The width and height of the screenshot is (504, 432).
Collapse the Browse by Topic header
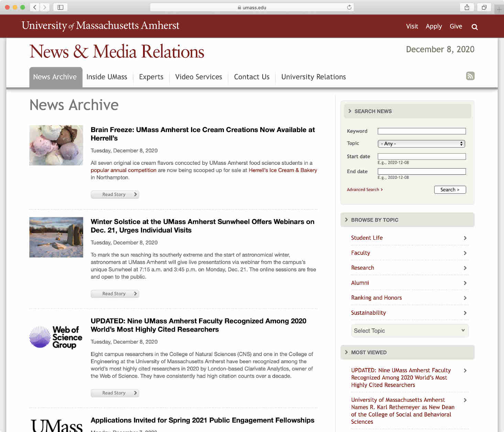[x=407, y=220]
